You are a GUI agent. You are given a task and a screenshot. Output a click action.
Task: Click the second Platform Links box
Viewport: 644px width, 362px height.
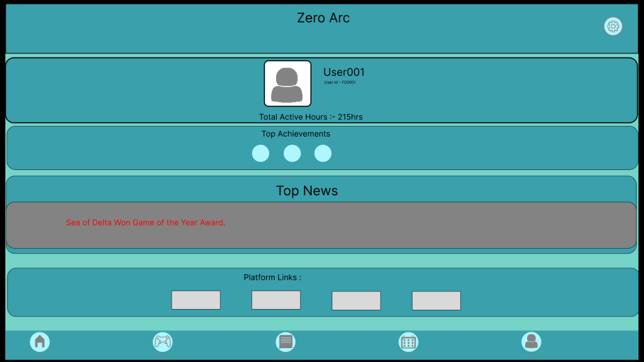coord(276,300)
